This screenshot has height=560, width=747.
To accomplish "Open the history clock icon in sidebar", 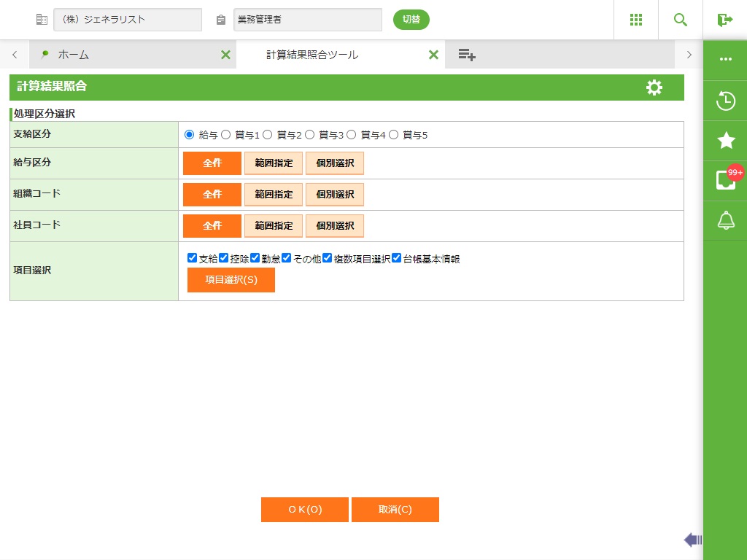I will tap(725, 101).
